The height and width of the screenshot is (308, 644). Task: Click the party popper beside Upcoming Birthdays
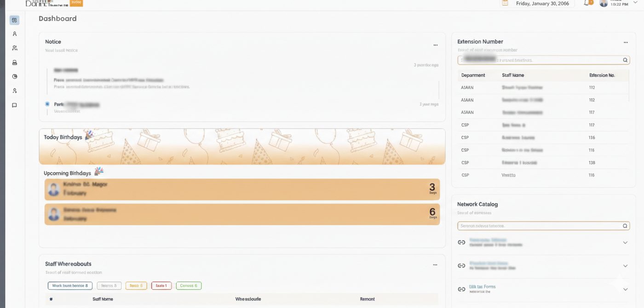98,171
